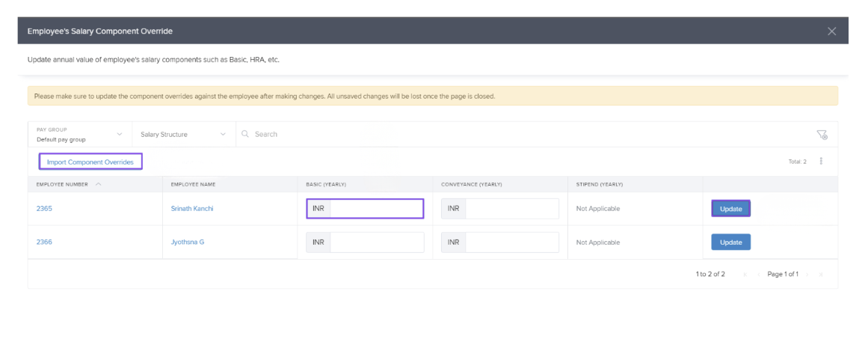Image resolution: width=868 pixels, height=360 pixels.
Task: Sort by Employee Number column arrow
Action: [x=99, y=184]
